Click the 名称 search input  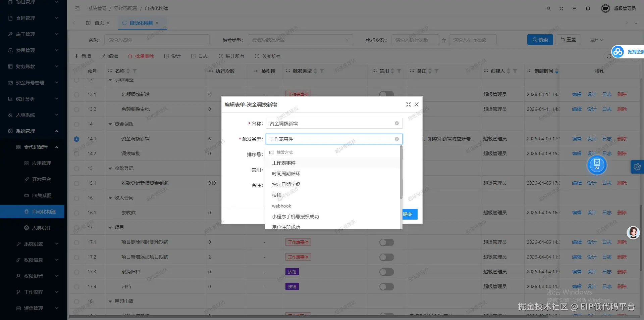[157, 40]
